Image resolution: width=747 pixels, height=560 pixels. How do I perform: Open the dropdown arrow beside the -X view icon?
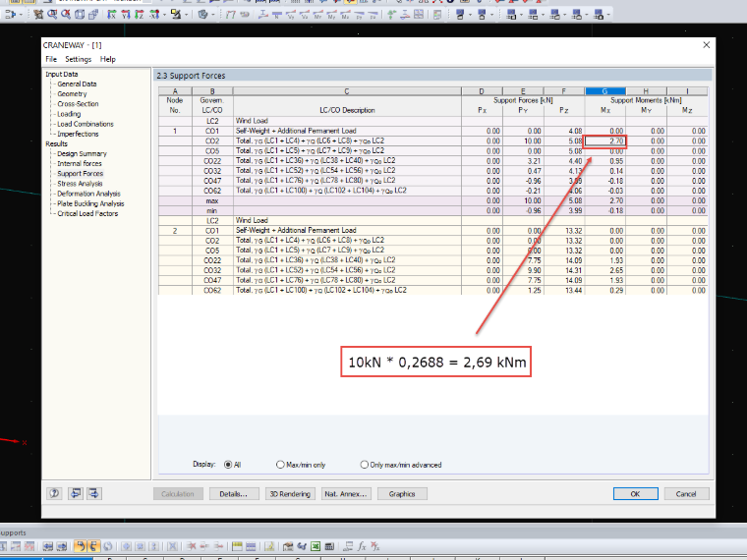[165, 15]
